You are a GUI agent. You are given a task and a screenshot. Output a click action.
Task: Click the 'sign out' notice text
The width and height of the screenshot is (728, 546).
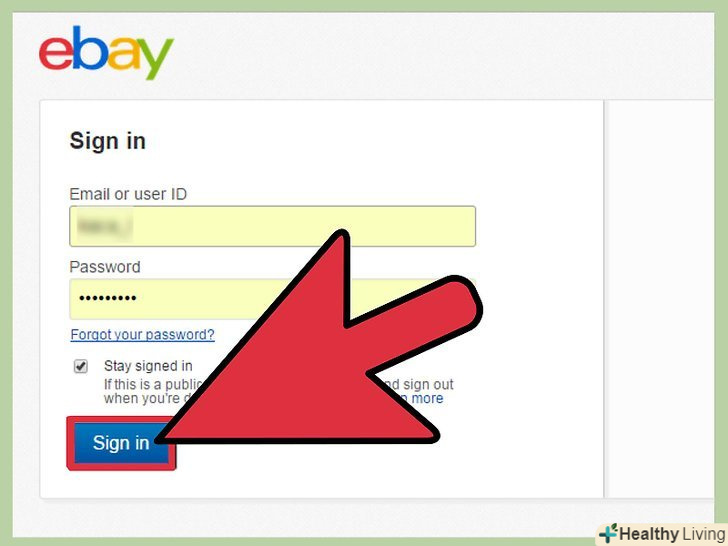428,384
